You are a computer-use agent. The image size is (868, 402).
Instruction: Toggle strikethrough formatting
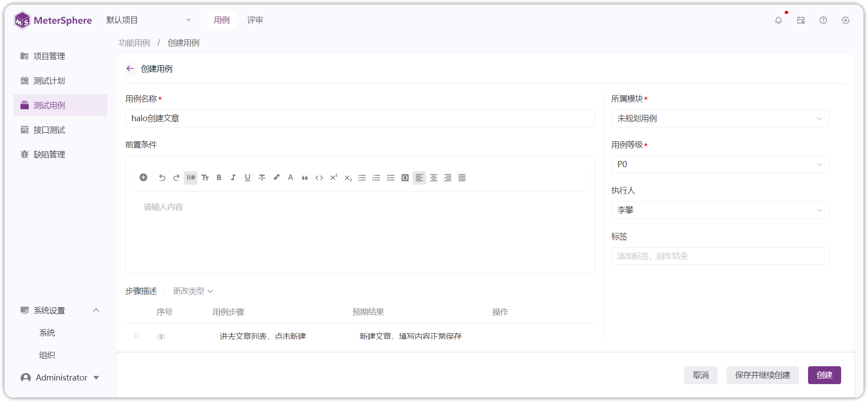(262, 178)
